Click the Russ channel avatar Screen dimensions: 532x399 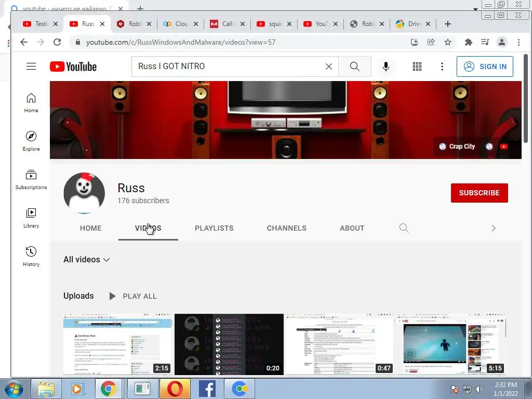point(84,193)
